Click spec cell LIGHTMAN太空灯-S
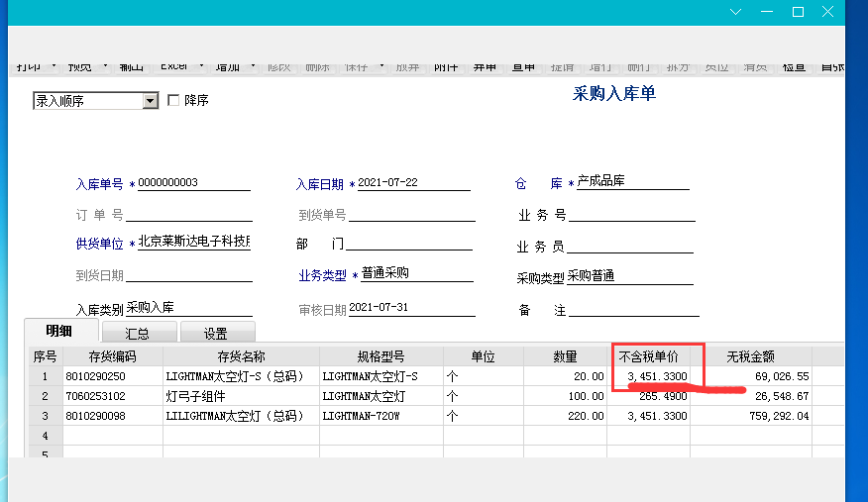This screenshot has width=868, height=502. pos(381,376)
